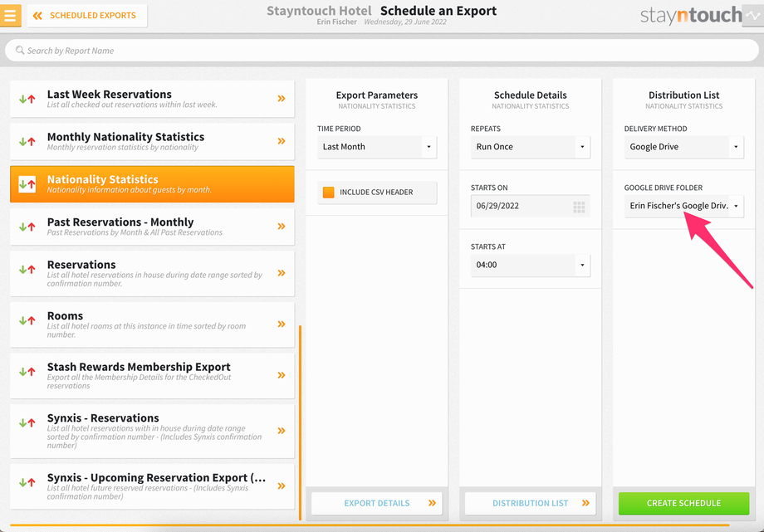Click export arrows icon for Stash Rewards Membership
This screenshot has width=764, height=532.
(27, 372)
